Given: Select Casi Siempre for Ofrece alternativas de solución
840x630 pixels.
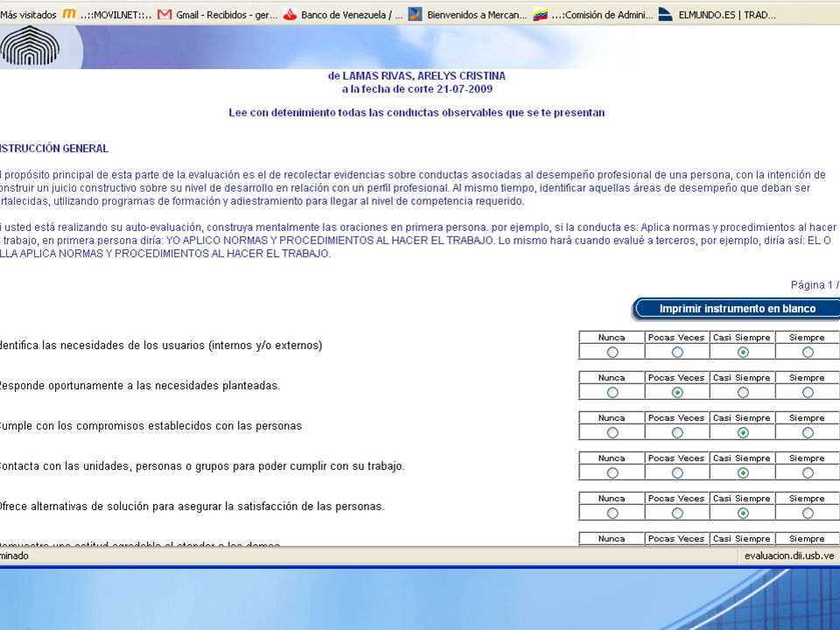Looking at the screenshot, I should 743,513.
